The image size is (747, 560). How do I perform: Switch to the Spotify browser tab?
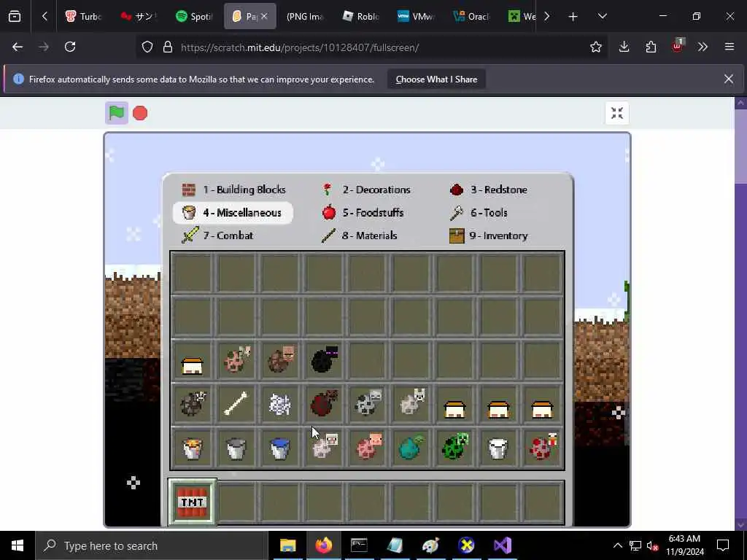(193, 16)
